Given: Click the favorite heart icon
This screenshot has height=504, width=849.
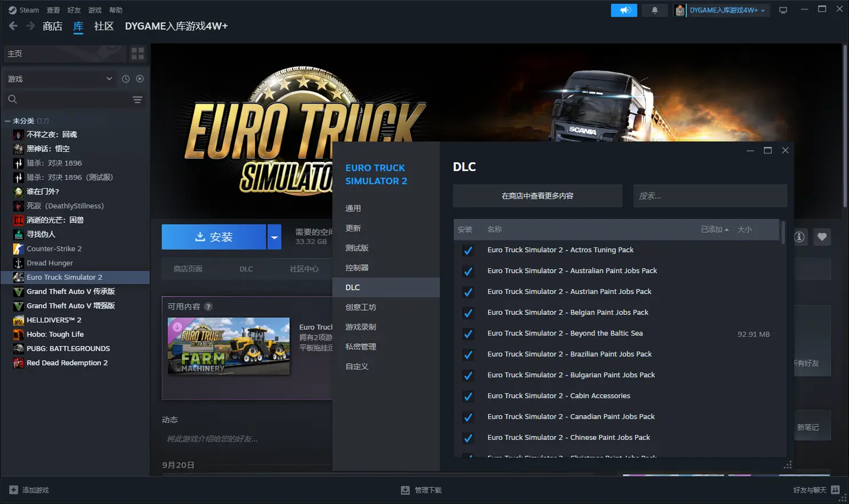Looking at the screenshot, I should click(822, 237).
